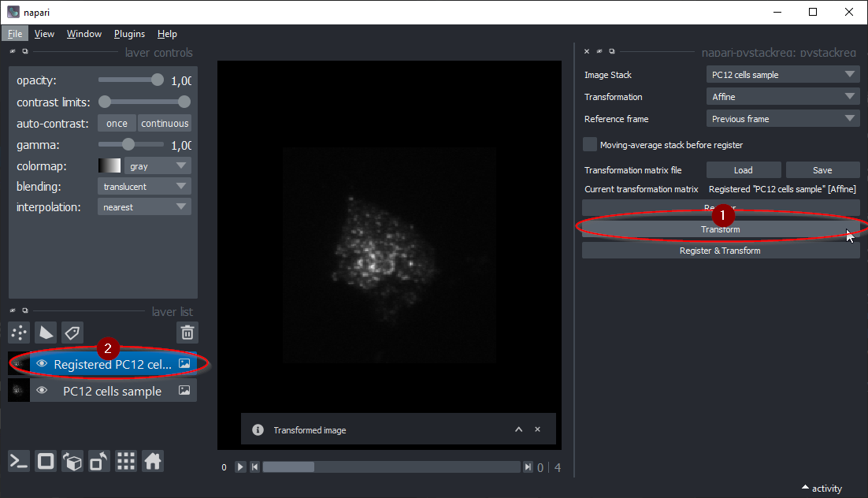
Task: Hide the Registered PC12 cells layer
Action: (42, 364)
